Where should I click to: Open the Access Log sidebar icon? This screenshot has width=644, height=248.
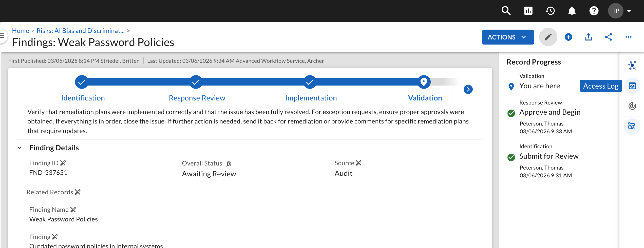[632, 86]
